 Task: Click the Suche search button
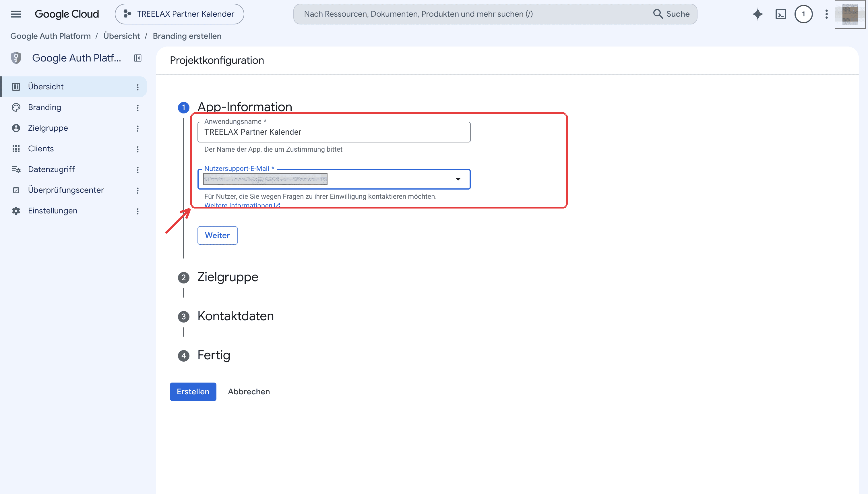click(x=671, y=14)
